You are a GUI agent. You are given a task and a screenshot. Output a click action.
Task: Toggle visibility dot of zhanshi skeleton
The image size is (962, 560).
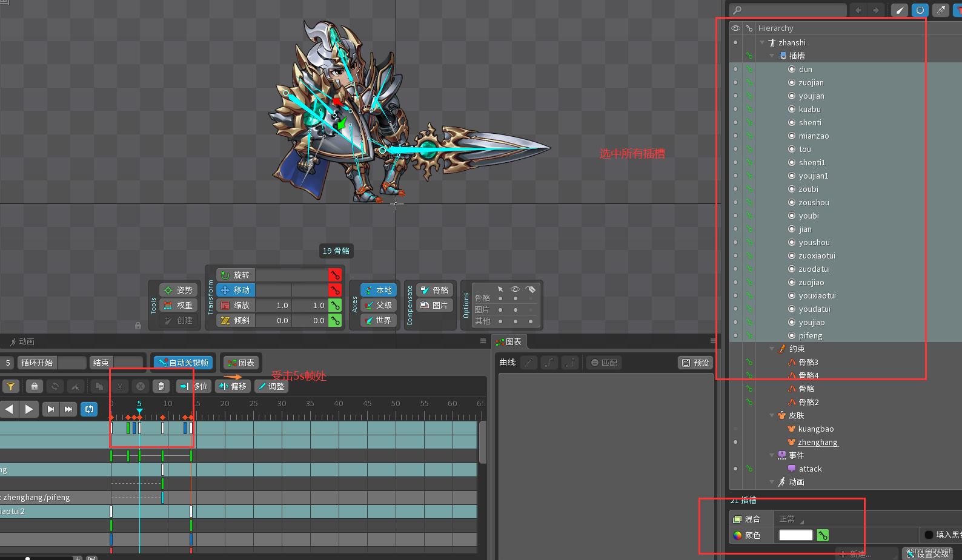coord(735,42)
